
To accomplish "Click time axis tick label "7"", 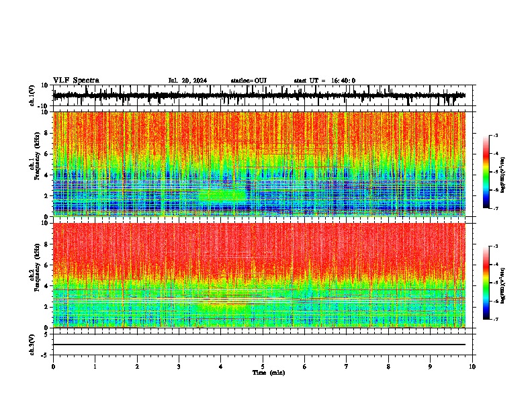I will (347, 367).
